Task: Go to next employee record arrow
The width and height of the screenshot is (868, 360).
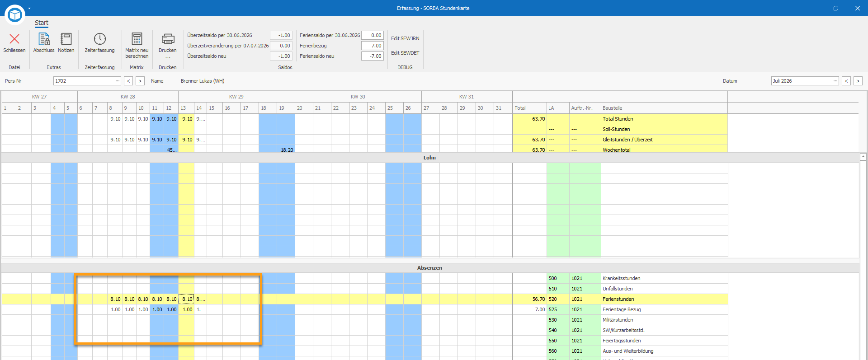Action: point(140,81)
